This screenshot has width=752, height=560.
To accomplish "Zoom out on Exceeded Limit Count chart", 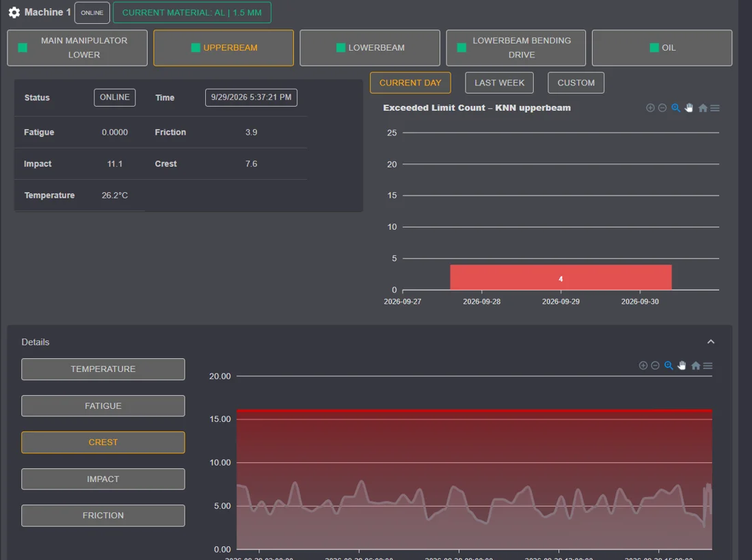I will [x=662, y=108].
